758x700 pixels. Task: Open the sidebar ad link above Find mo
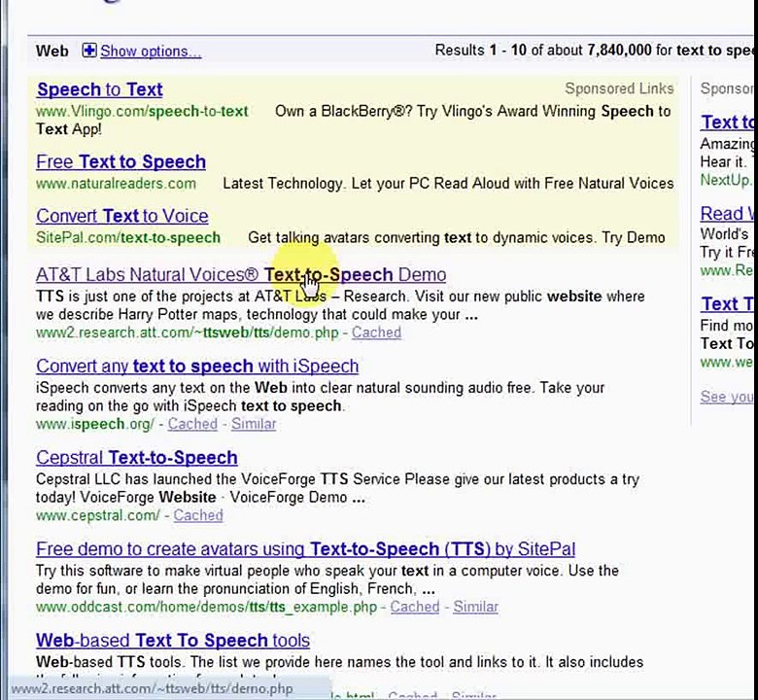(x=727, y=304)
